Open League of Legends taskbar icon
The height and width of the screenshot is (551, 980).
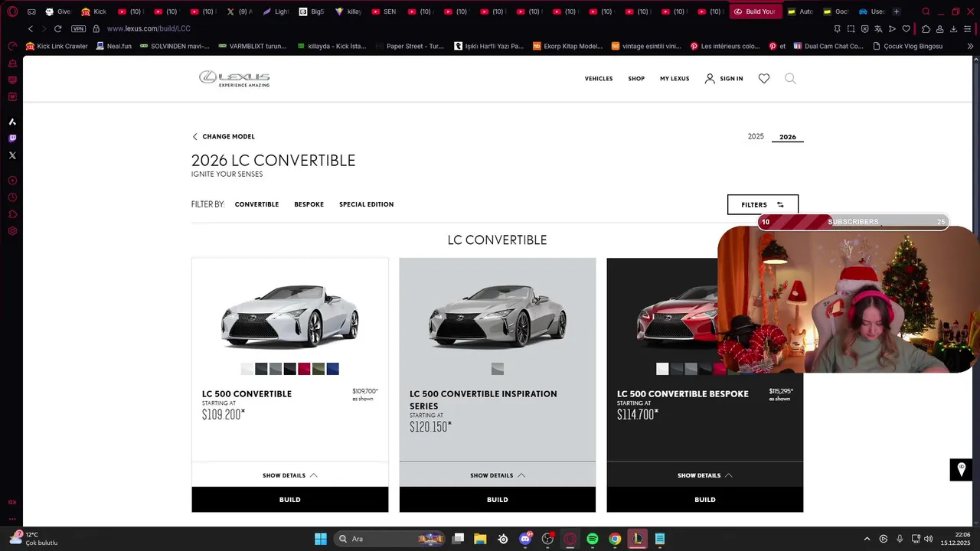tap(637, 539)
